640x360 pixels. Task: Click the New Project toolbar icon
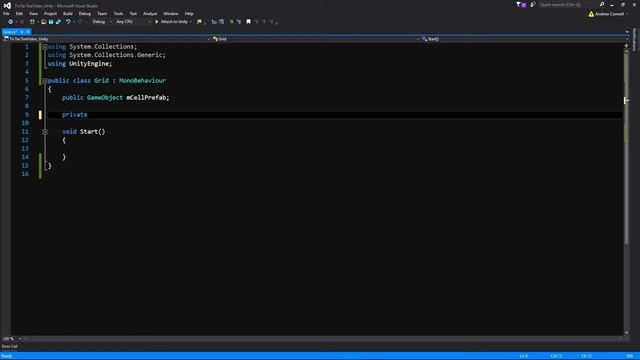(x=32, y=22)
